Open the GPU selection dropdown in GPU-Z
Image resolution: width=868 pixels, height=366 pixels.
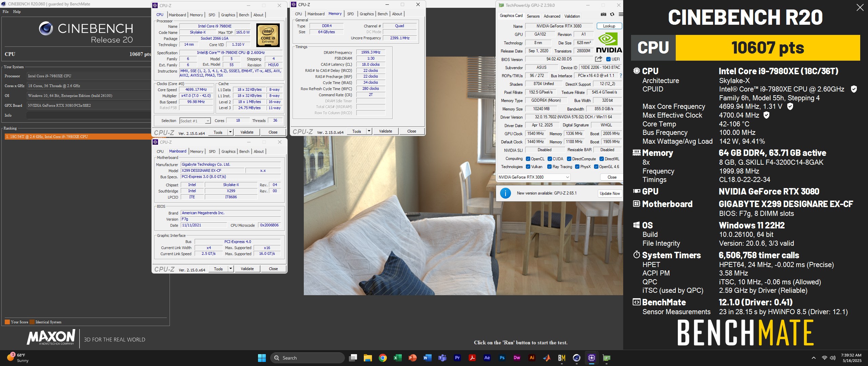[x=534, y=177]
